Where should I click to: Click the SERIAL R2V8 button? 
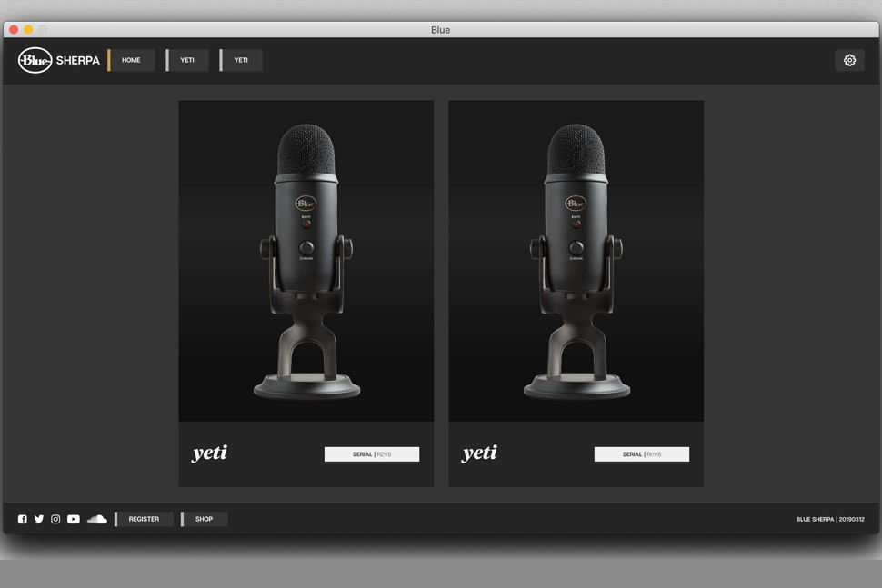pos(372,454)
